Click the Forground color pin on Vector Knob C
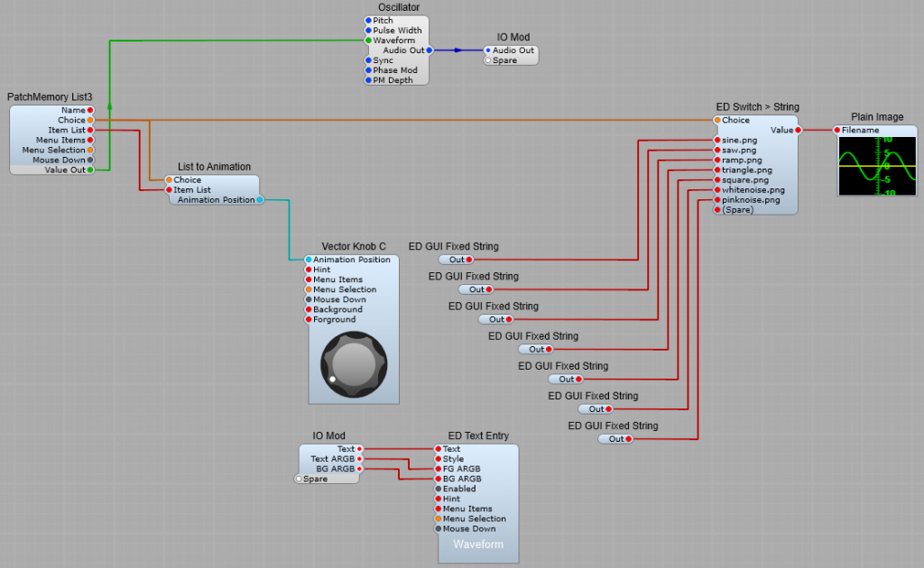This screenshot has width=924, height=568. coord(310,318)
